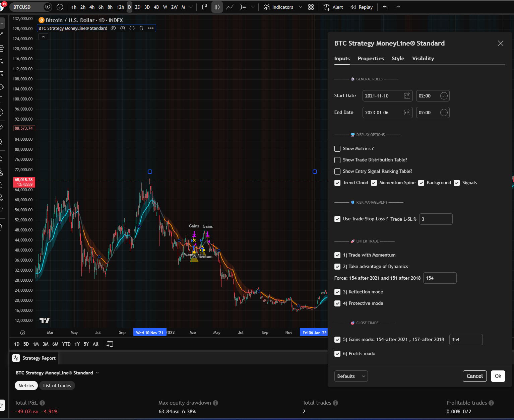Viewport: 514px width, 420px height.
Task: Redo the last action
Action: (398, 7)
